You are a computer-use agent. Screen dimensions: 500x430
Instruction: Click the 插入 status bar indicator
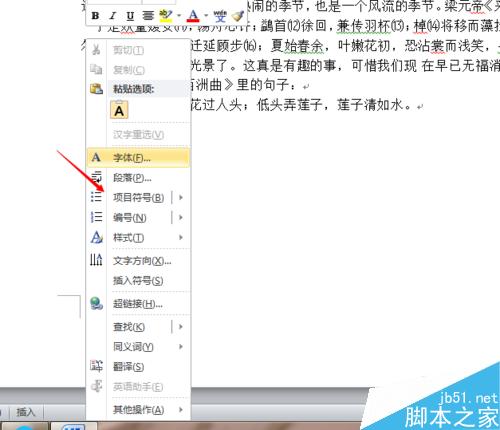[26, 412]
